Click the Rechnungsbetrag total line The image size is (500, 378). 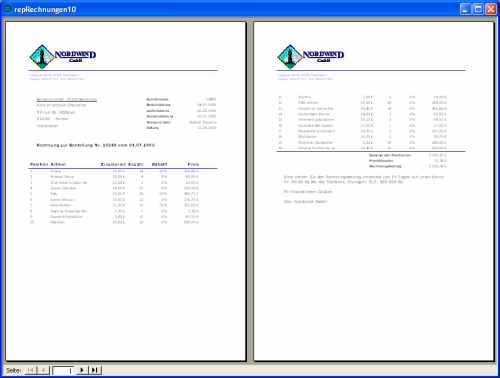point(408,166)
